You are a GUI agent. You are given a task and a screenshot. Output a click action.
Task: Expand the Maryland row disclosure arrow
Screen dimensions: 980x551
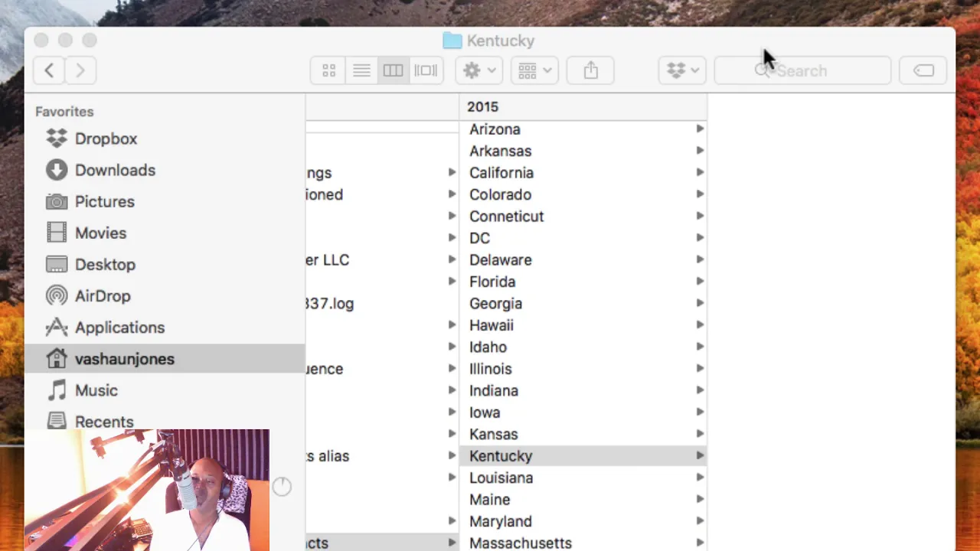pyautogui.click(x=700, y=521)
